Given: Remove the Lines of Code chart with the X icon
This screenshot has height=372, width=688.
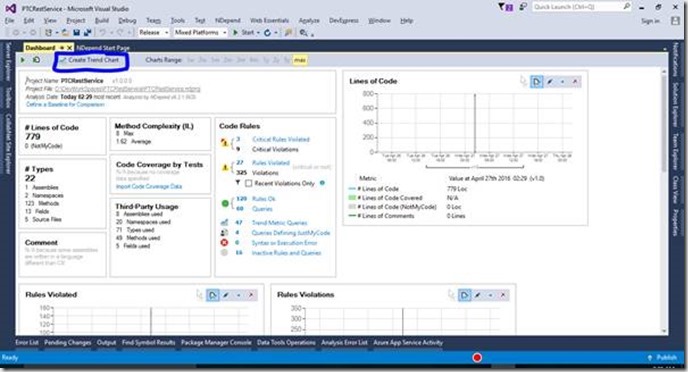Looking at the screenshot, I should (575, 82).
